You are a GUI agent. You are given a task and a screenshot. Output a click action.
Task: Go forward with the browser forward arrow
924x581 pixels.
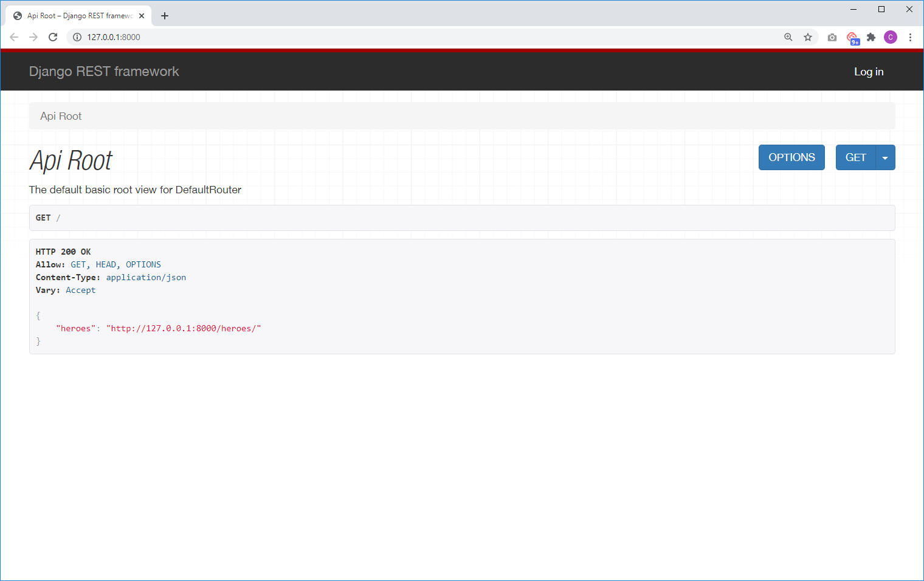33,37
